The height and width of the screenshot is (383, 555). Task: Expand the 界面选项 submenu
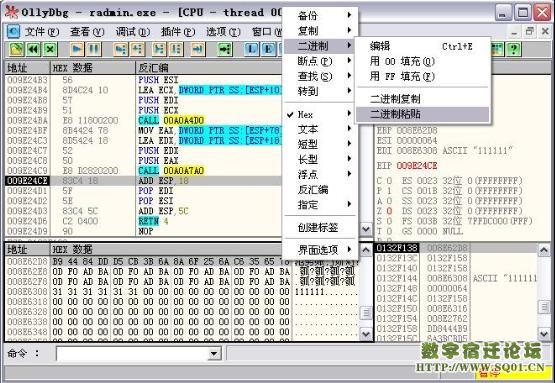[319, 250]
